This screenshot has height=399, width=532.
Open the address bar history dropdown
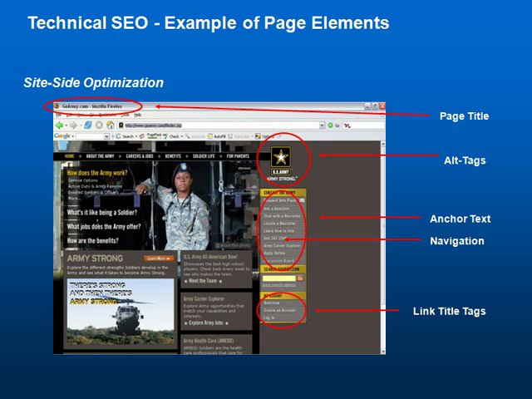tap(321, 126)
